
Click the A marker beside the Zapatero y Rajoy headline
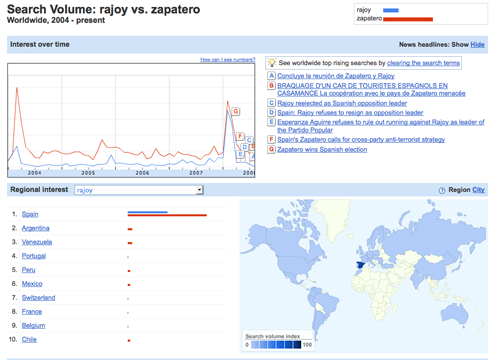click(271, 76)
